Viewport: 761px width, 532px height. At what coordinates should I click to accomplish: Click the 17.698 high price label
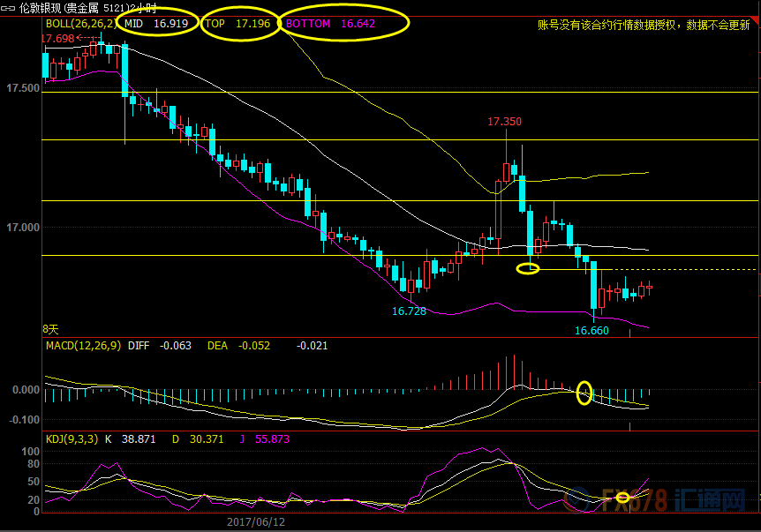(57, 38)
